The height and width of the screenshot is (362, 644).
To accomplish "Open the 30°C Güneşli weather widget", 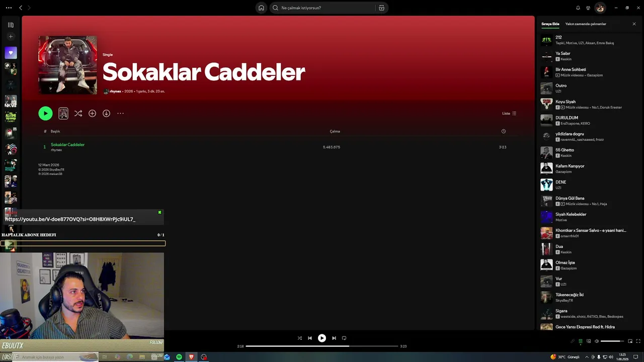I will click(565, 357).
